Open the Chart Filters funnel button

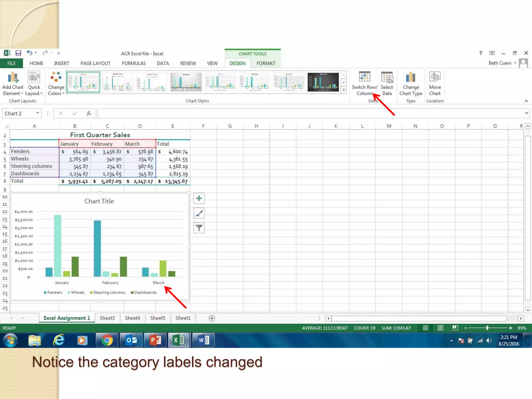tap(199, 228)
